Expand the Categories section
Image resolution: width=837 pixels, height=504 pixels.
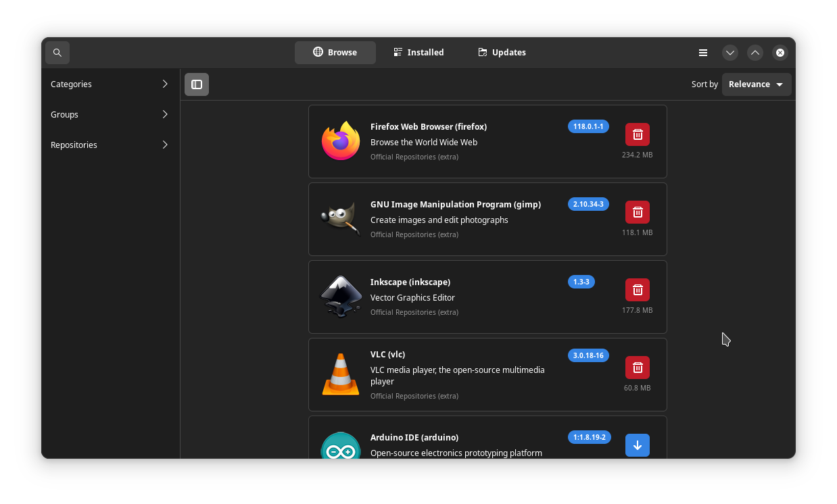tap(110, 84)
